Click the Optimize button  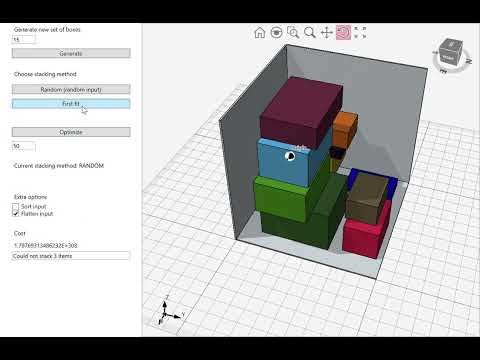71,132
